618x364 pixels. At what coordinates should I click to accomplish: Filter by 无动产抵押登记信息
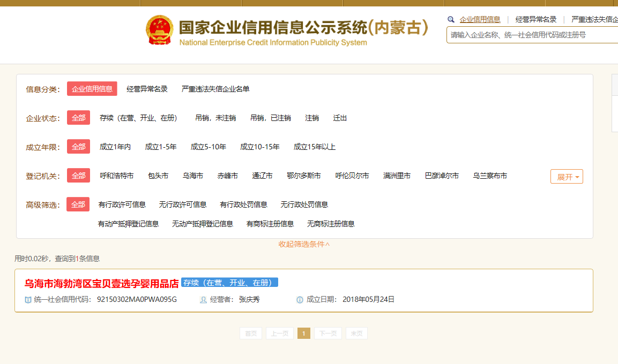(203, 224)
